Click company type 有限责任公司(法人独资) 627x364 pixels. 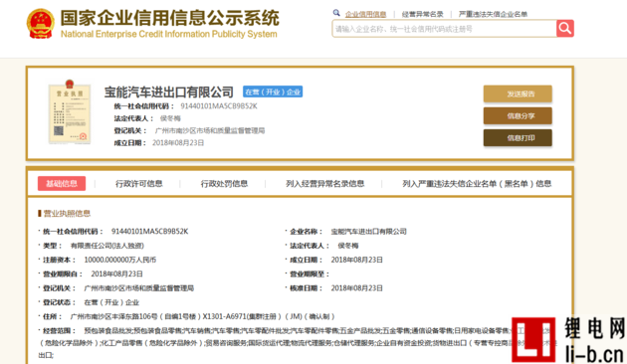(x=107, y=246)
